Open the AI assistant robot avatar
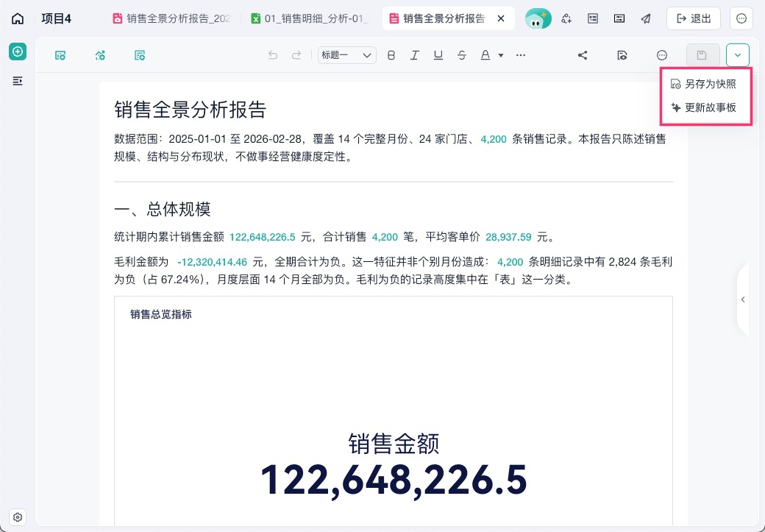This screenshot has width=765, height=532. pyautogui.click(x=538, y=19)
